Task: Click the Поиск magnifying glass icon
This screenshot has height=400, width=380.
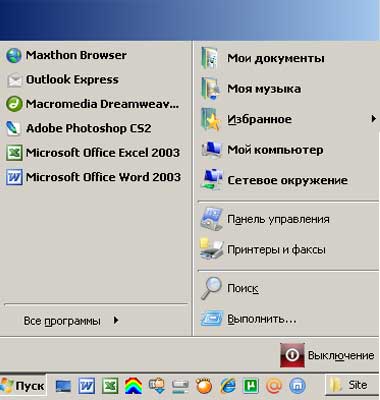Action: [x=211, y=288]
